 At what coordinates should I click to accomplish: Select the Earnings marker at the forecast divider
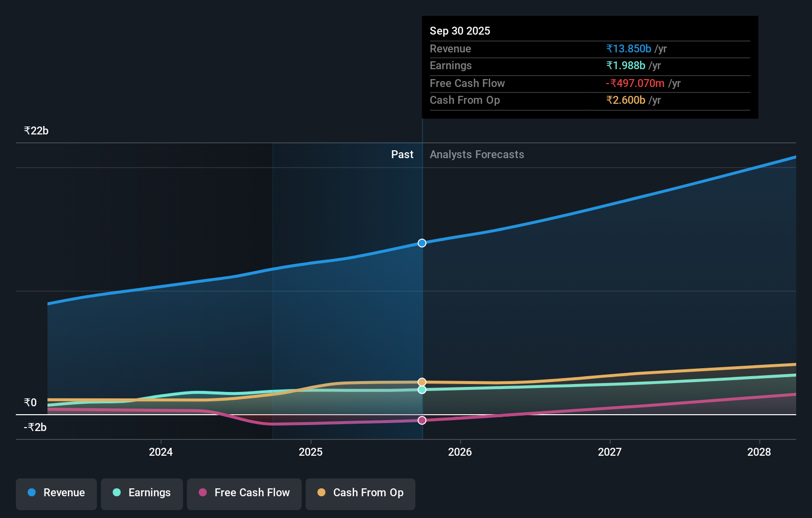(422, 390)
